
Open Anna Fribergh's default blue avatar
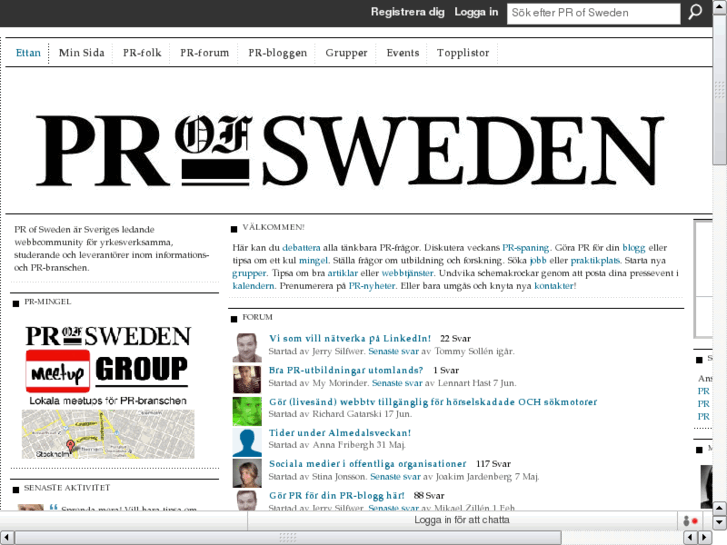click(x=247, y=442)
